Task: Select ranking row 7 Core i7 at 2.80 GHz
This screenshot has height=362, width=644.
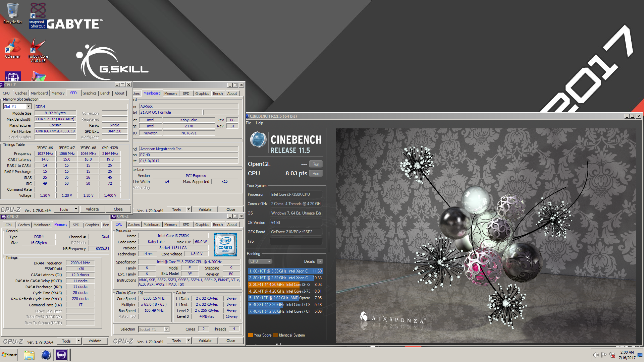Action: 285,311
